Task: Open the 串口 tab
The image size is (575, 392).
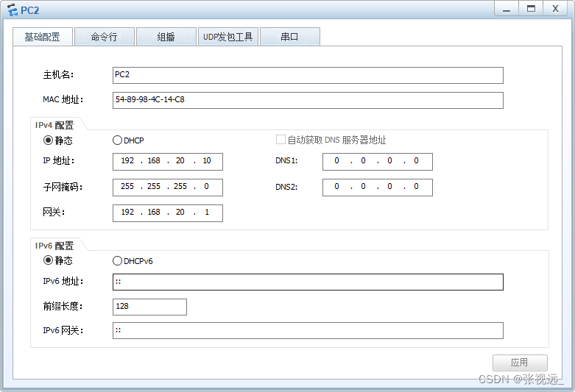Action: (x=289, y=37)
